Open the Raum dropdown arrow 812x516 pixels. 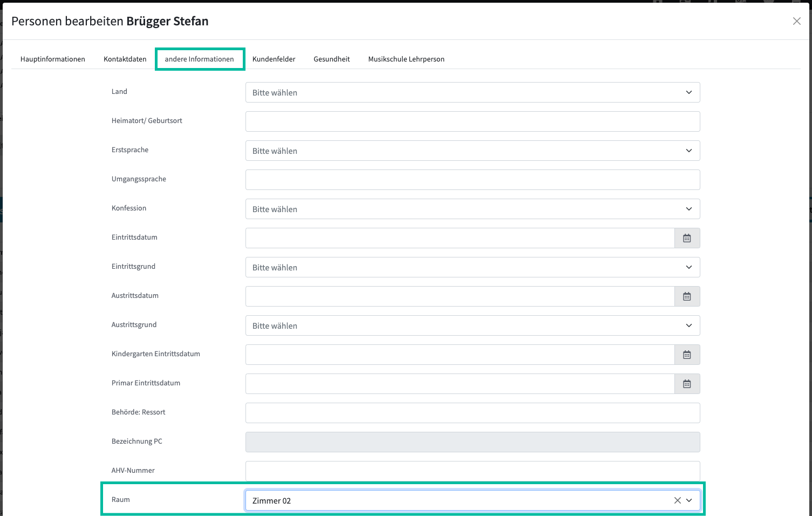(x=689, y=500)
